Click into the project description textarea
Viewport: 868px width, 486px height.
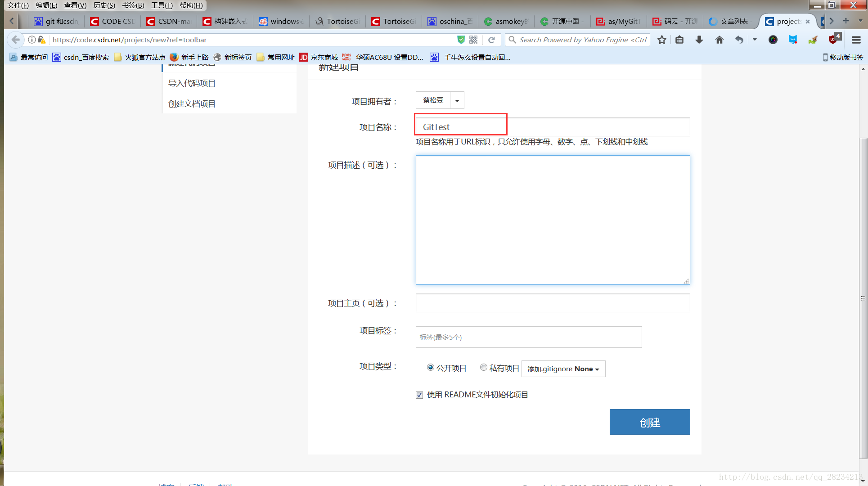(x=553, y=220)
